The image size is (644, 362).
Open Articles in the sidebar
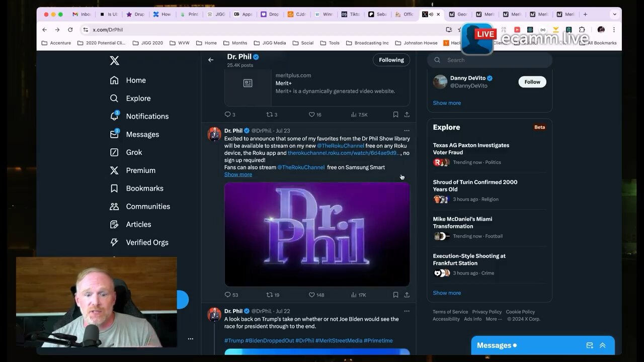[131, 224]
